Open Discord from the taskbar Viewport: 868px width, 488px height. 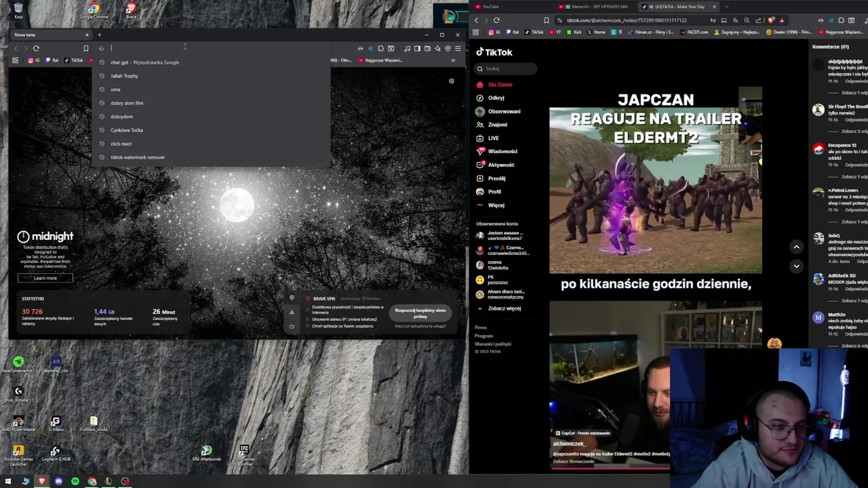click(x=58, y=481)
